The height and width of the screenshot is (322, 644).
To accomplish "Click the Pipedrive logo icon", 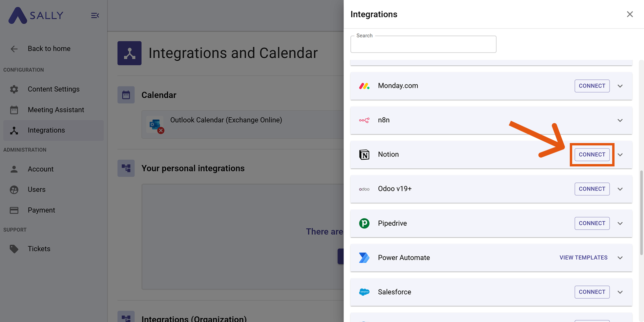I will [364, 223].
